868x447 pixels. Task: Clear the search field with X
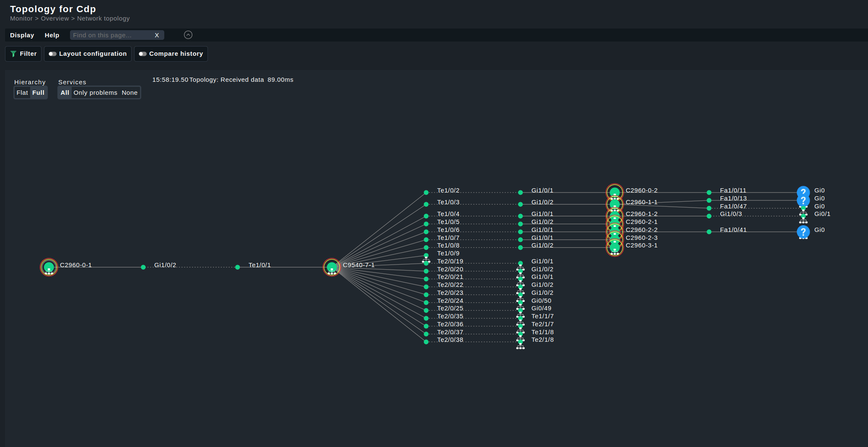pos(157,35)
